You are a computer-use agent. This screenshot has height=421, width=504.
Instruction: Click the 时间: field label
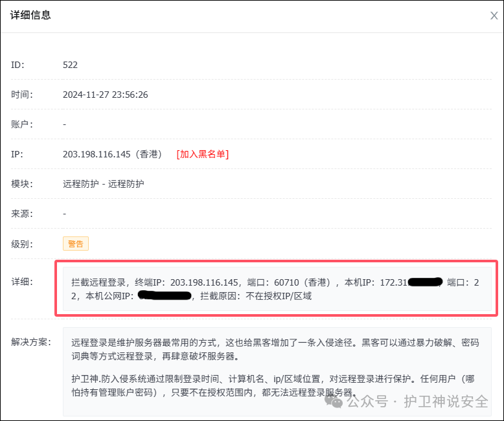(x=22, y=95)
